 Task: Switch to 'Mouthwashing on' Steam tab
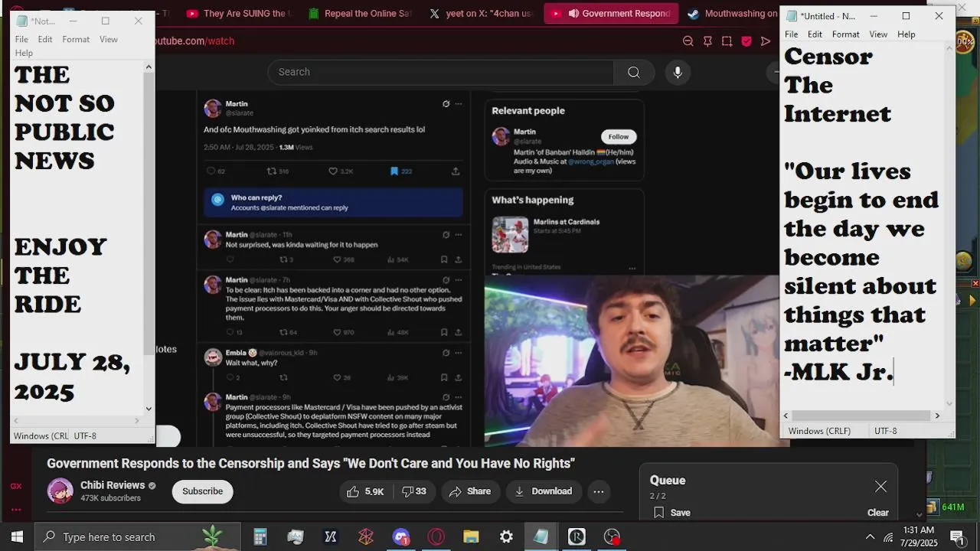click(732, 14)
